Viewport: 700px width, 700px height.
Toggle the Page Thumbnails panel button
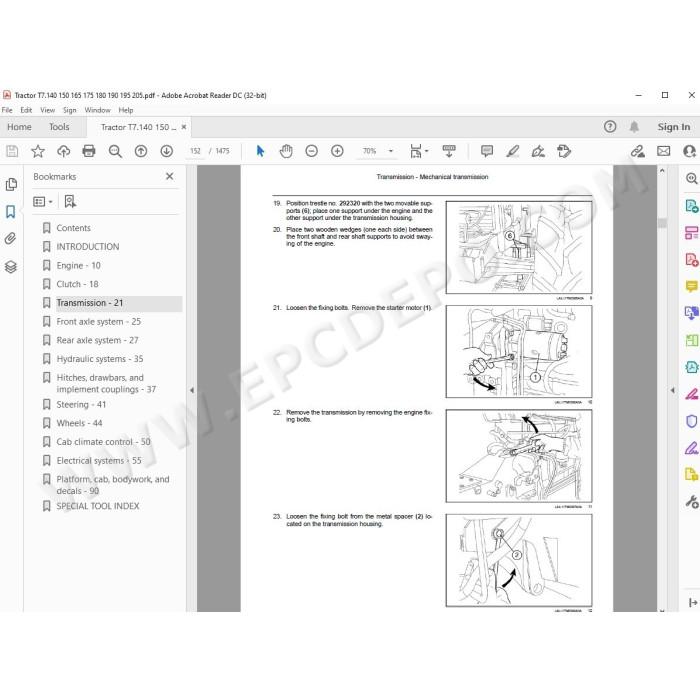[x=11, y=184]
